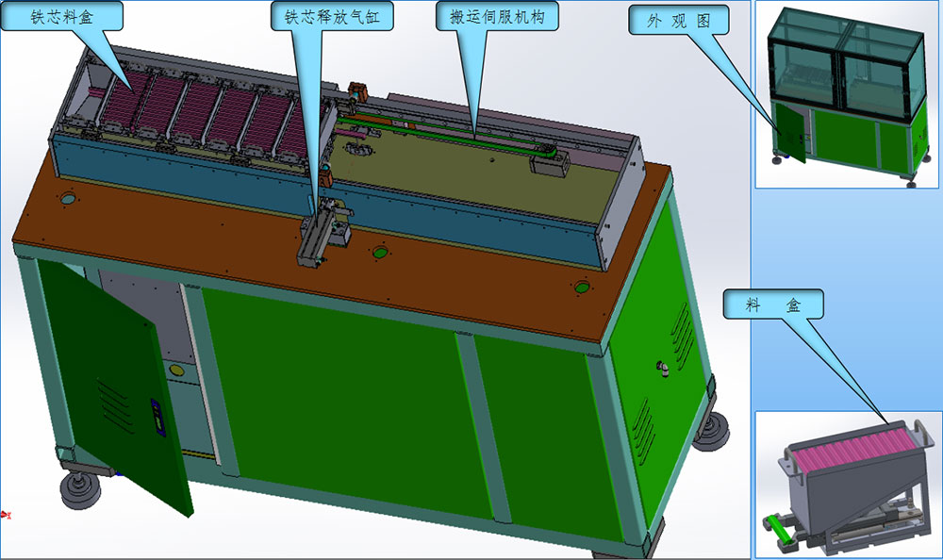Image resolution: width=943 pixels, height=560 pixels.
Task: Open the material box detail thumbnail
Action: [x=847, y=483]
